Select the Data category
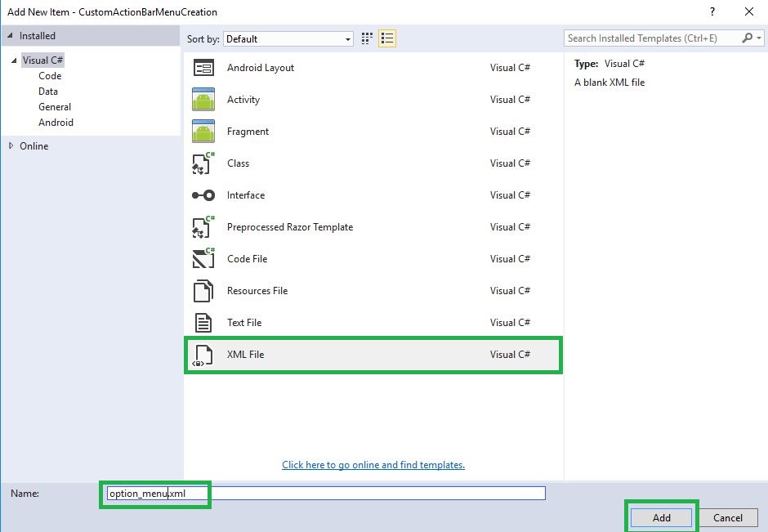 pos(48,91)
